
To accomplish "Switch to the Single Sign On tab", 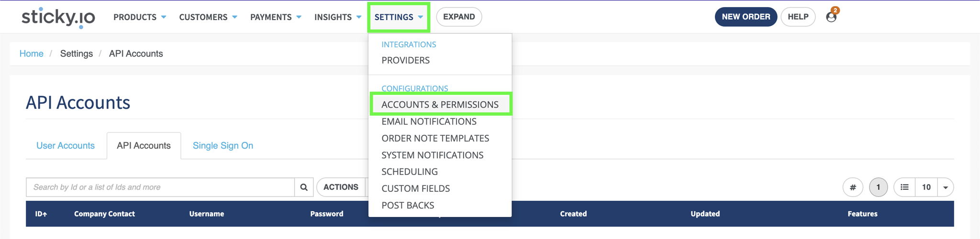I will click(223, 146).
